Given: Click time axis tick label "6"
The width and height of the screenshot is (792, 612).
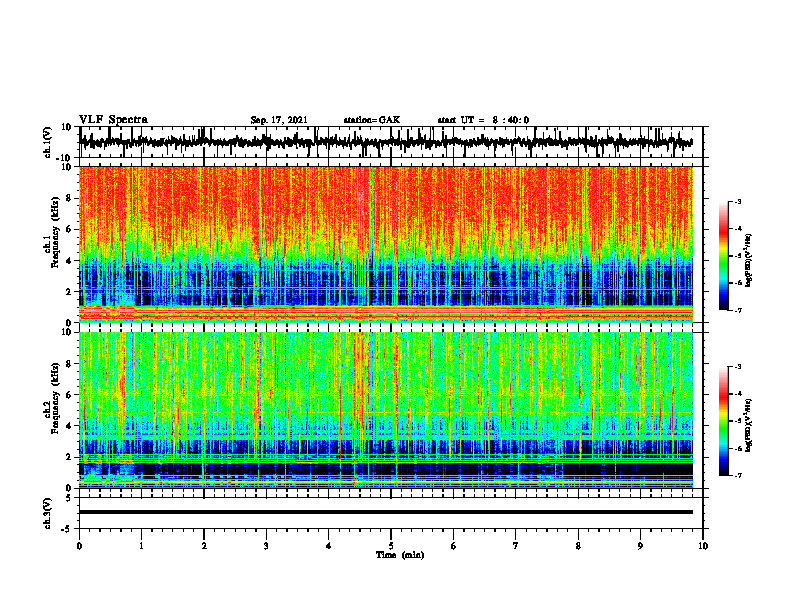Looking at the screenshot, I should (454, 546).
